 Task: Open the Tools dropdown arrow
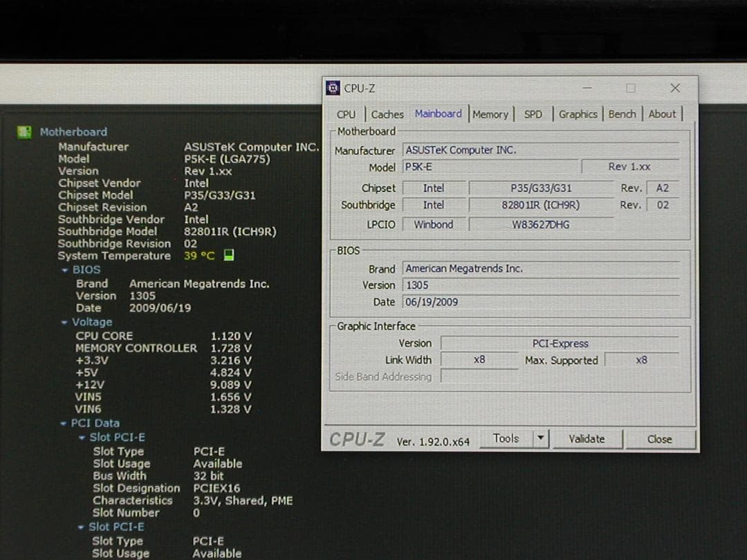(542, 438)
